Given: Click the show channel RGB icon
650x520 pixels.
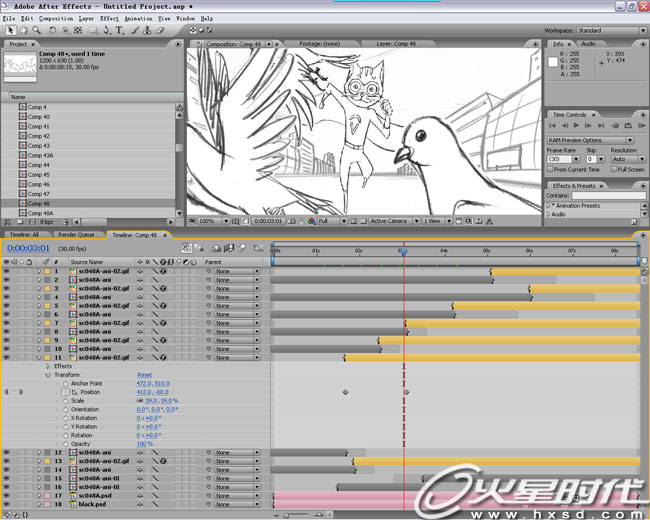Looking at the screenshot, I should coord(311,221).
